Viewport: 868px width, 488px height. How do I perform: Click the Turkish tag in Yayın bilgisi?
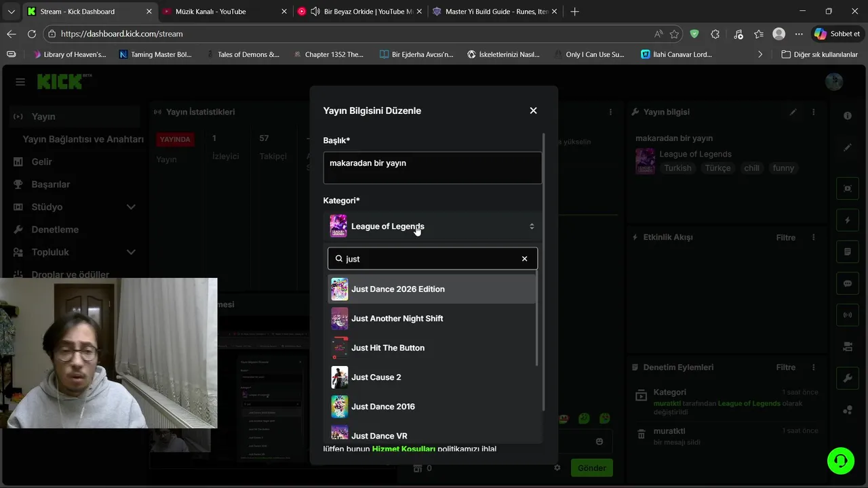click(x=677, y=168)
